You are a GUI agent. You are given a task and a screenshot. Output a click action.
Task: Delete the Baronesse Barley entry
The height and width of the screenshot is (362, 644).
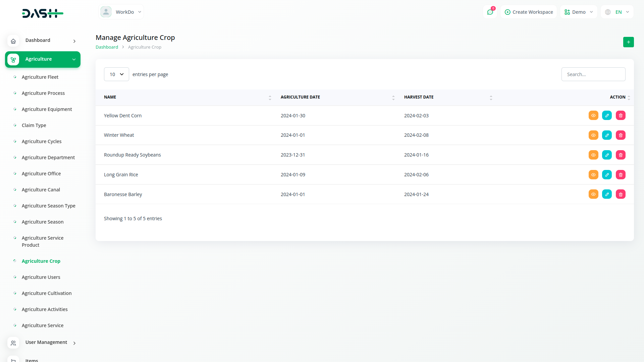click(x=621, y=194)
